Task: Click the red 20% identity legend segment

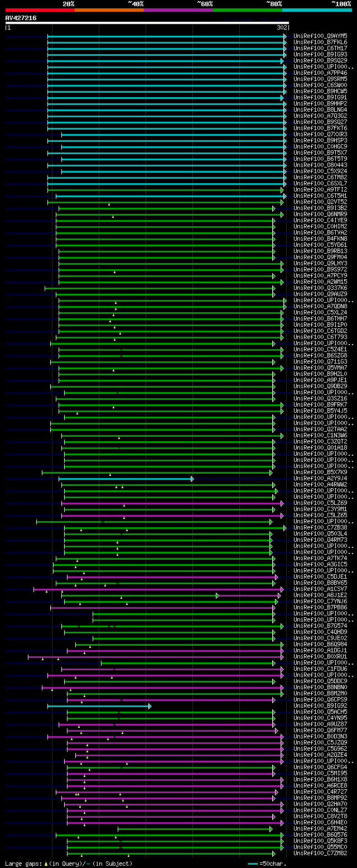Action: click(x=40, y=10)
